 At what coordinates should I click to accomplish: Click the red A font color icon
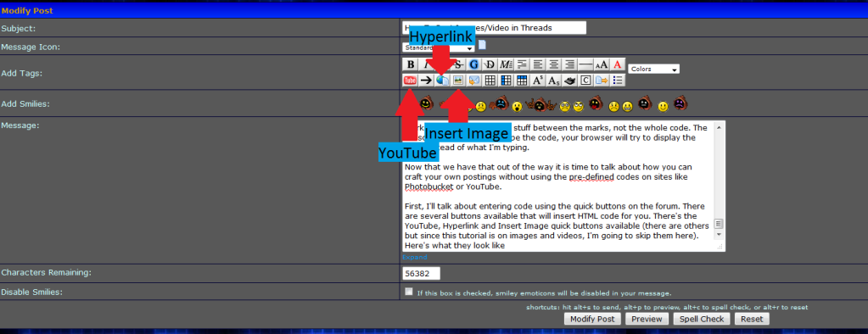tap(617, 64)
